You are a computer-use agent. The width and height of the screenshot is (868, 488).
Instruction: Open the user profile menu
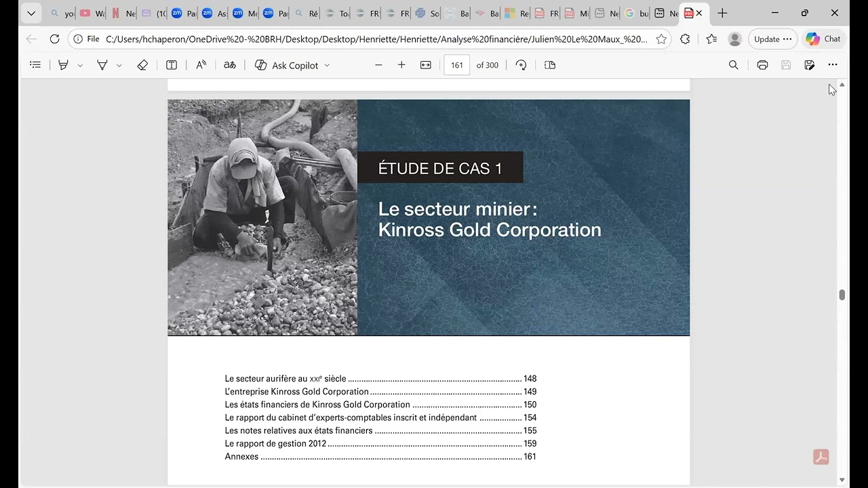[735, 39]
